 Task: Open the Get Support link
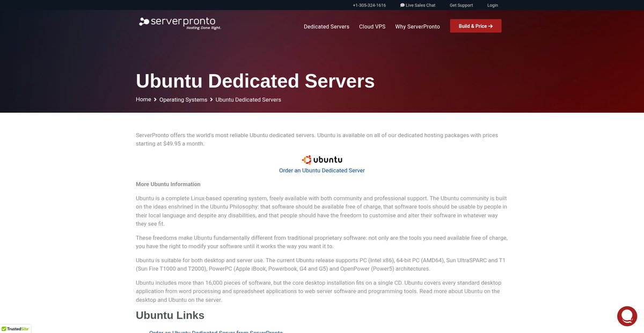(x=462, y=5)
